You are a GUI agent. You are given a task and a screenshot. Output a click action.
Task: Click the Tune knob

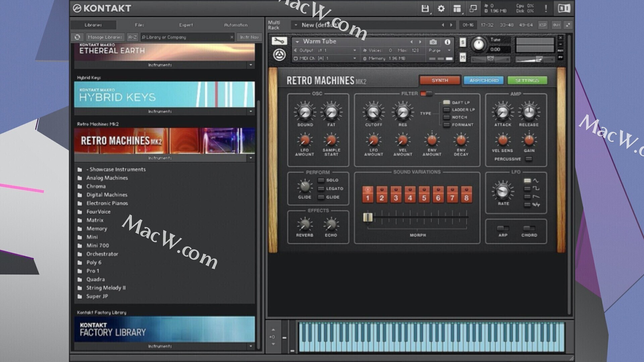479,45
